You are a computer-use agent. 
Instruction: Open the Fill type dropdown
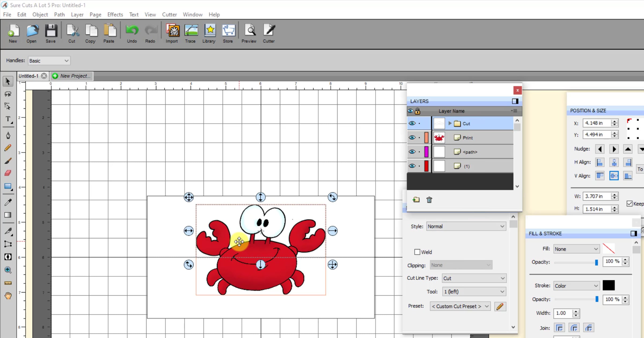[576, 249]
